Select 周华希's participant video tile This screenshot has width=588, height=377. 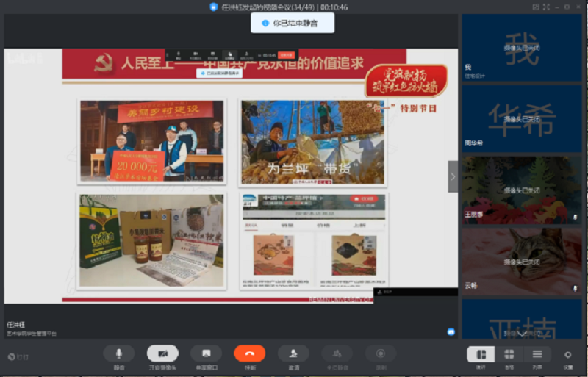click(522, 118)
